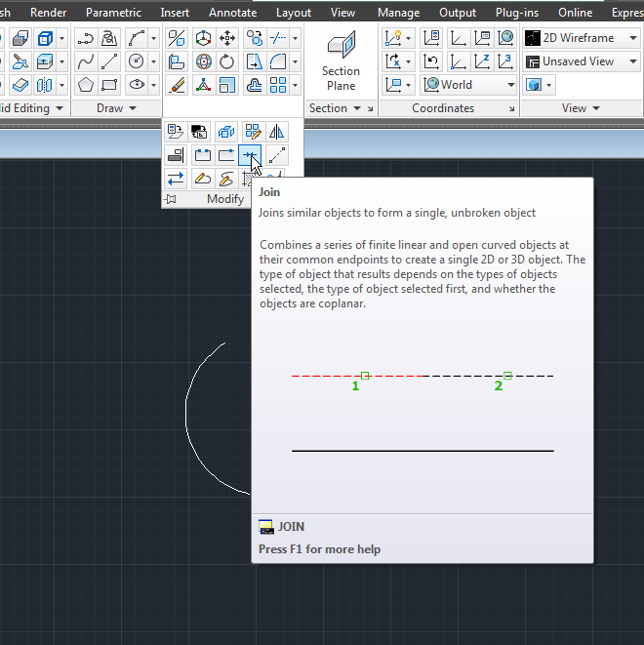This screenshot has width=644, height=645.
Task: Select the Polygon draw tool
Action: (86, 85)
